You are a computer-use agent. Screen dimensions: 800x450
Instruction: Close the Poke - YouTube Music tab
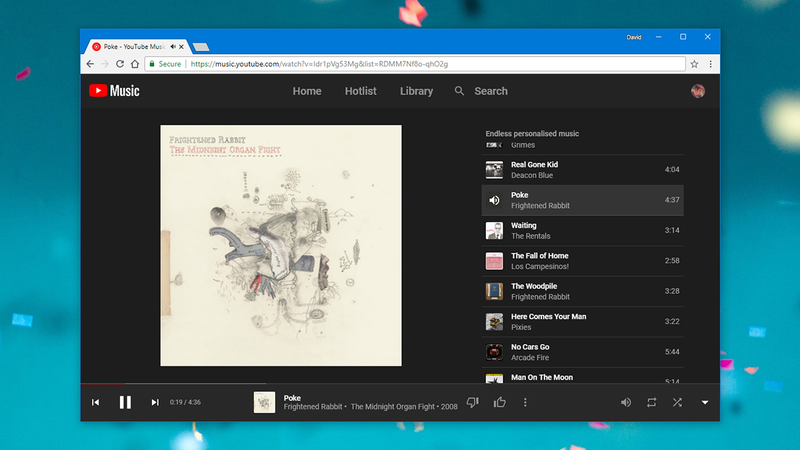pos(181,46)
